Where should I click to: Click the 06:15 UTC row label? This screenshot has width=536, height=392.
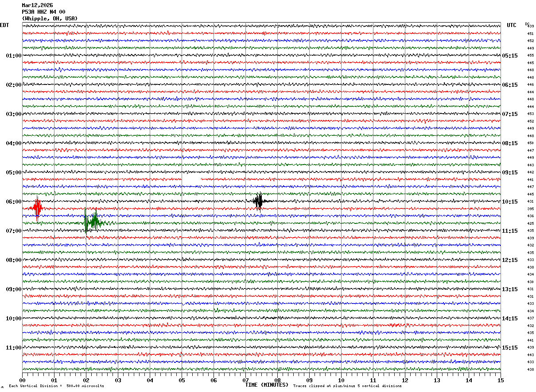tap(510, 85)
